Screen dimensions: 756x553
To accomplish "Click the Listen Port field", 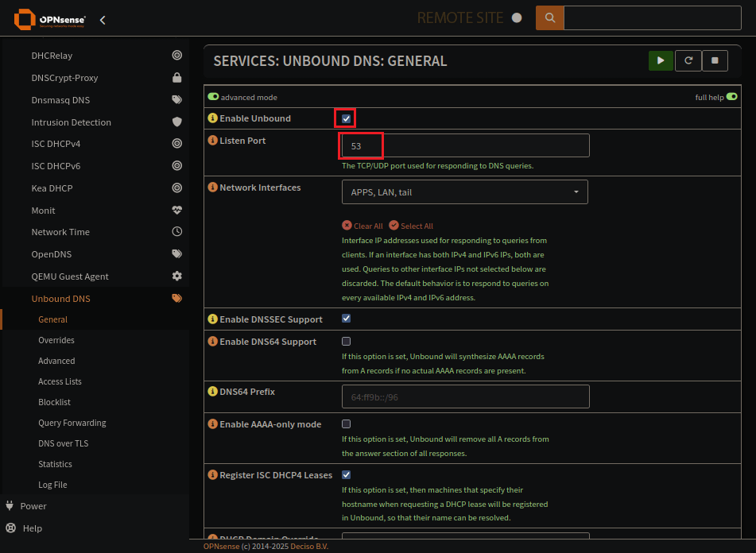I will tap(465, 145).
